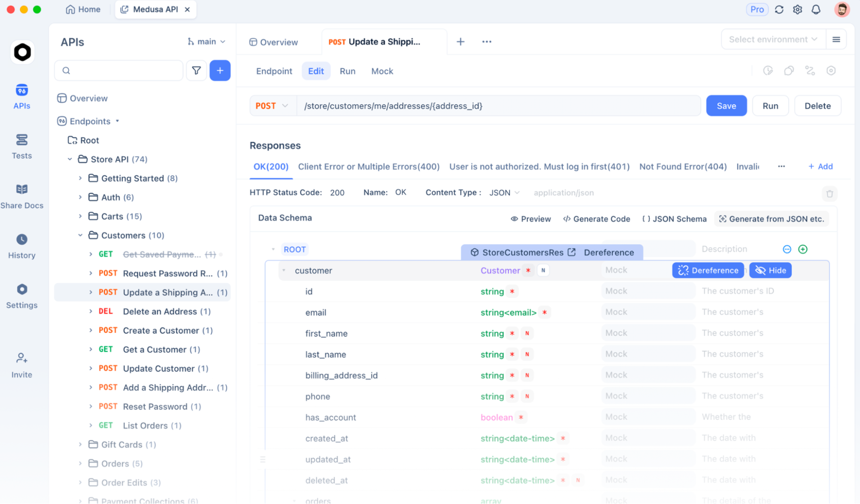
Task: Click the API endpoint URL input field
Action: [x=473, y=105]
